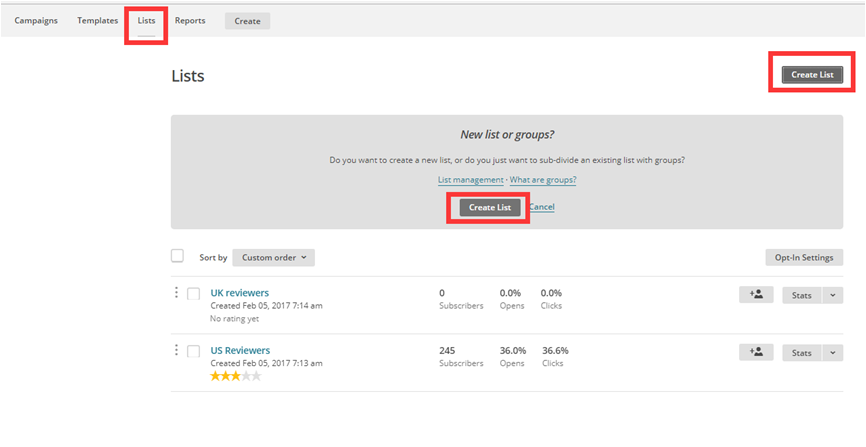The height and width of the screenshot is (447, 866).
Task: Click Create button in top navigation
Action: point(247,21)
